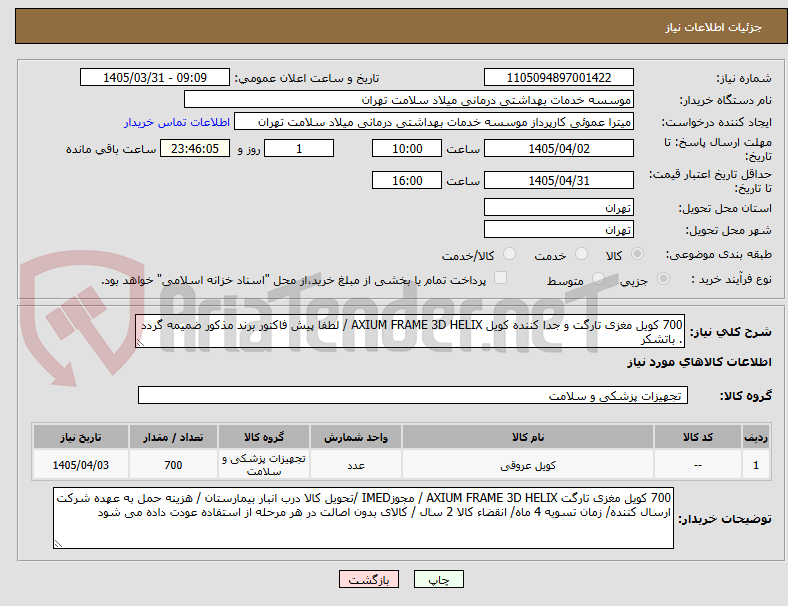
Task: Click the اطلاعات کالاهای مورد نیاز heading
Action: point(699,362)
